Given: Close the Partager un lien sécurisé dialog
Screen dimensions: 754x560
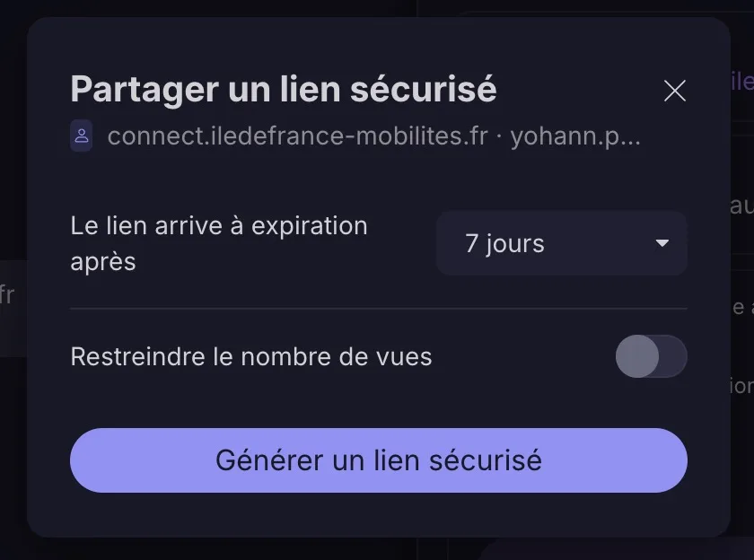Looking at the screenshot, I should pyautogui.click(x=674, y=91).
